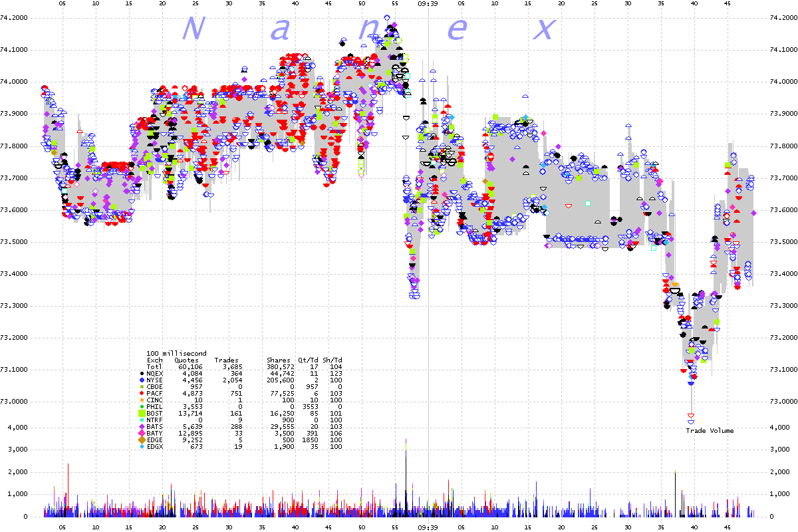Click the lime green BOST legend square
This screenshot has width=798, height=532.
pyautogui.click(x=141, y=414)
